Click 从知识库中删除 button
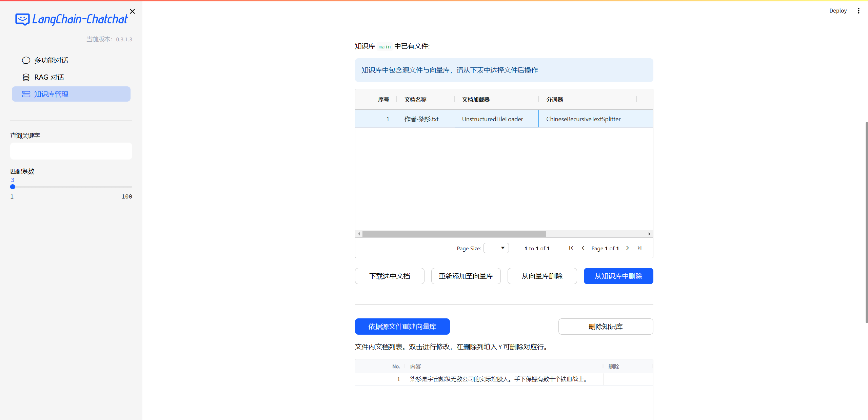Image resolution: width=868 pixels, height=420 pixels. pos(618,276)
